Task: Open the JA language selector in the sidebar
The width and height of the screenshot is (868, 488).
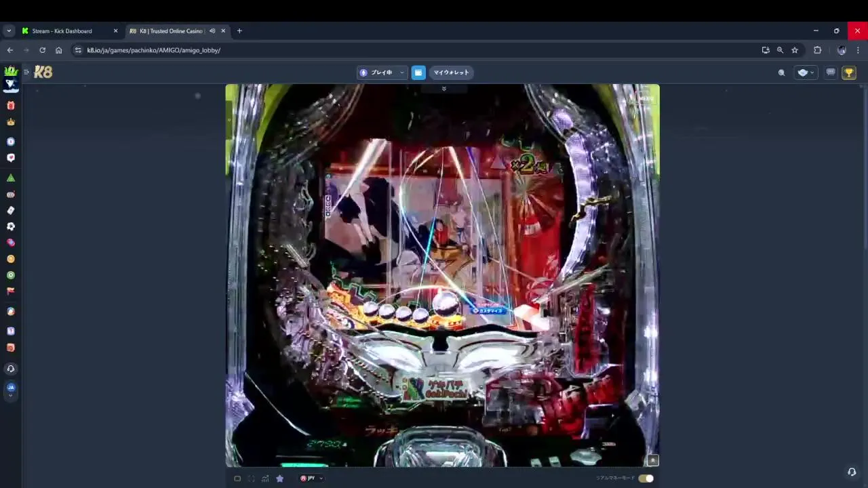Action: [10, 389]
